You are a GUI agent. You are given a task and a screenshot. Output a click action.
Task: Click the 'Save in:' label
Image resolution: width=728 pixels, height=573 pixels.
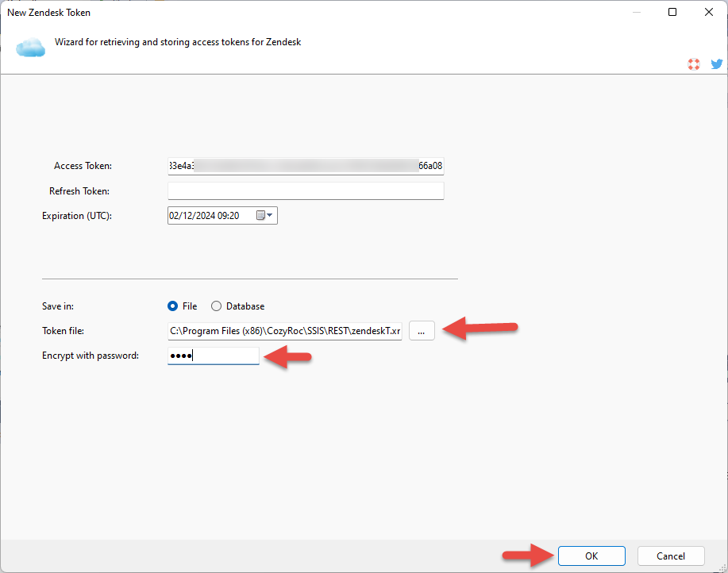coord(58,306)
